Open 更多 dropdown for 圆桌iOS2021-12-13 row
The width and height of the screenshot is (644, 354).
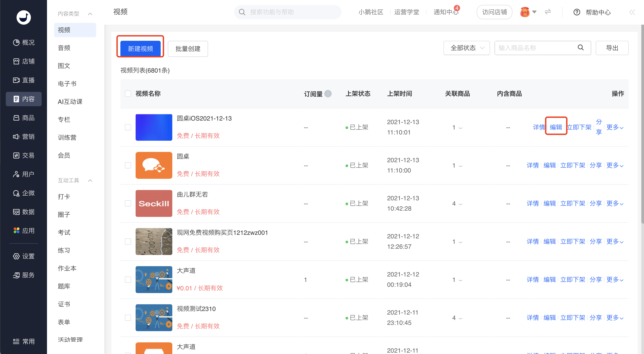(615, 127)
